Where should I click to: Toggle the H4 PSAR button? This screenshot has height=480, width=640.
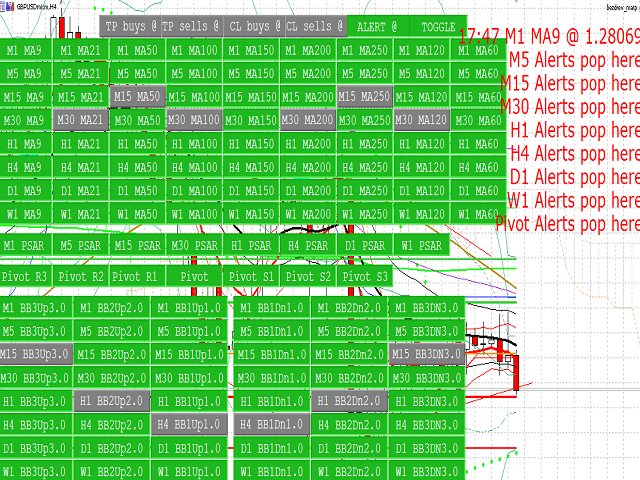[x=308, y=245]
